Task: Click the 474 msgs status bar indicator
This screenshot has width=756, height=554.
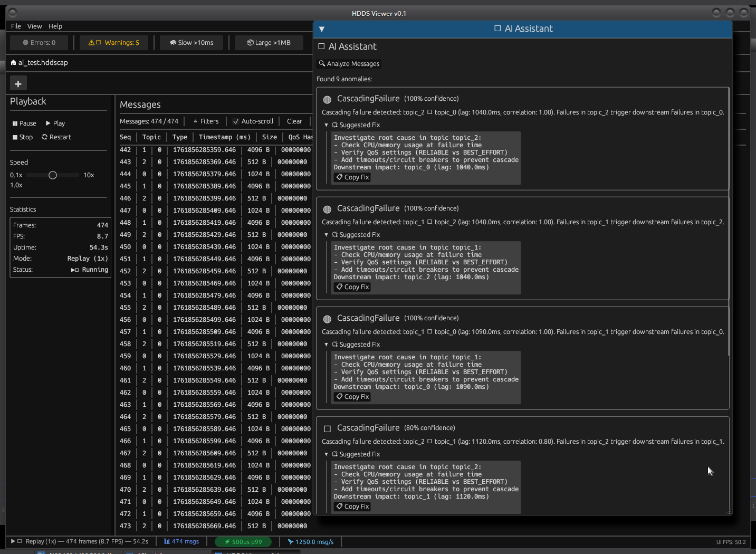Action: point(181,541)
